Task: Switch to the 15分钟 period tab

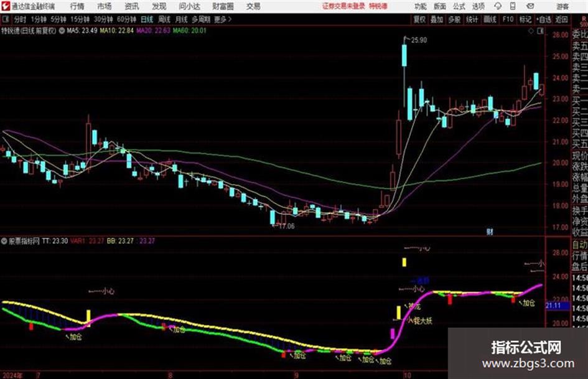Action: (80, 19)
